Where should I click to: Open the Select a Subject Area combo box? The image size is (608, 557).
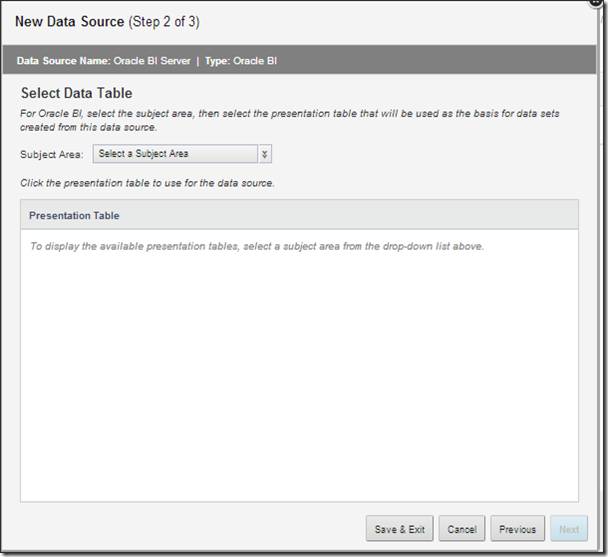click(176, 154)
